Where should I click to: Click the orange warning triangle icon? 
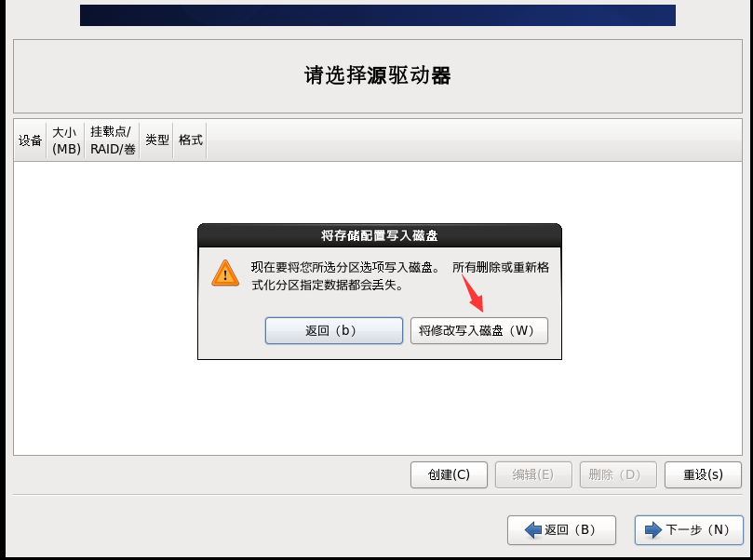click(225, 273)
